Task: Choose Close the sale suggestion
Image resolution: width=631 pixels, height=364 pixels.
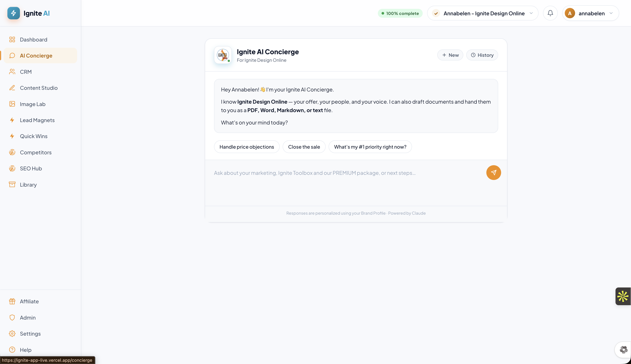Action: (x=304, y=147)
